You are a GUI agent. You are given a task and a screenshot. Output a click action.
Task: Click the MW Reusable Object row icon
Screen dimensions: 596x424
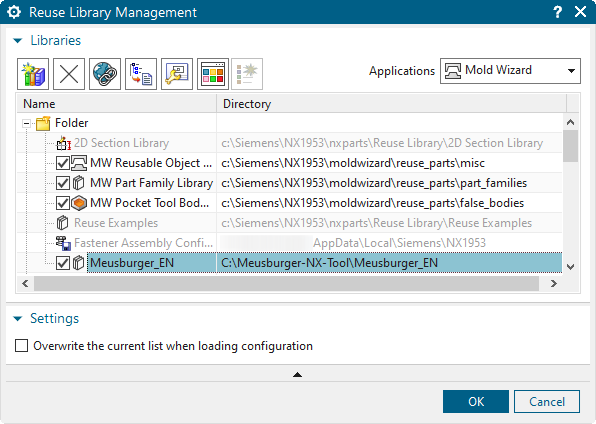tap(79, 163)
